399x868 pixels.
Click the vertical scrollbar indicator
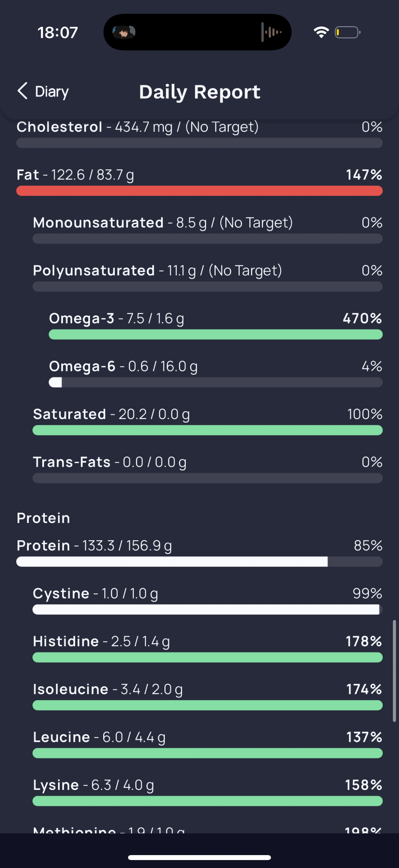pos(394,671)
